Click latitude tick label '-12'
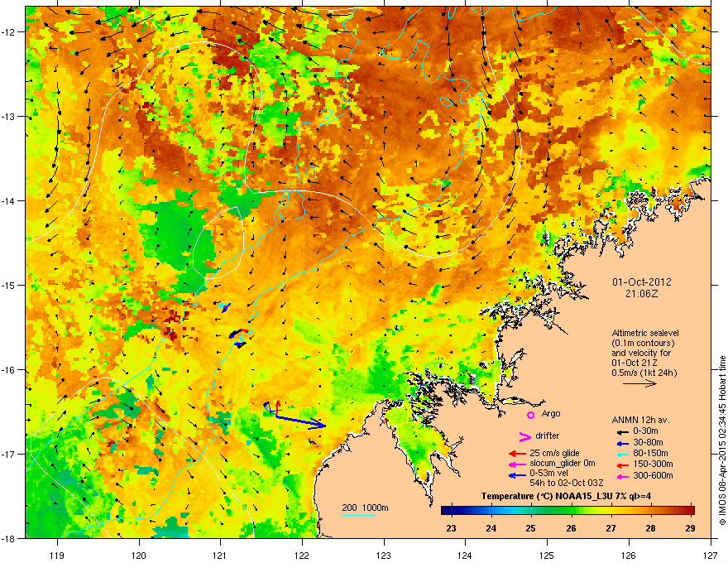The width and height of the screenshot is (728, 563). point(8,32)
